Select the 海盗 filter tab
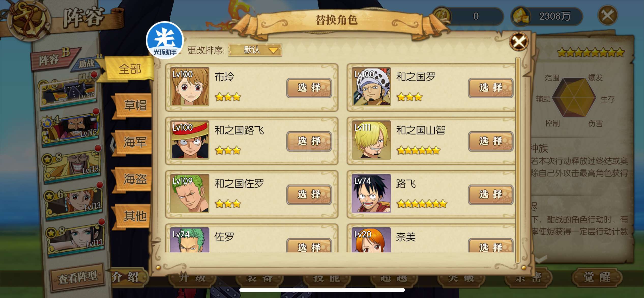This screenshot has height=298, width=644. tap(133, 179)
